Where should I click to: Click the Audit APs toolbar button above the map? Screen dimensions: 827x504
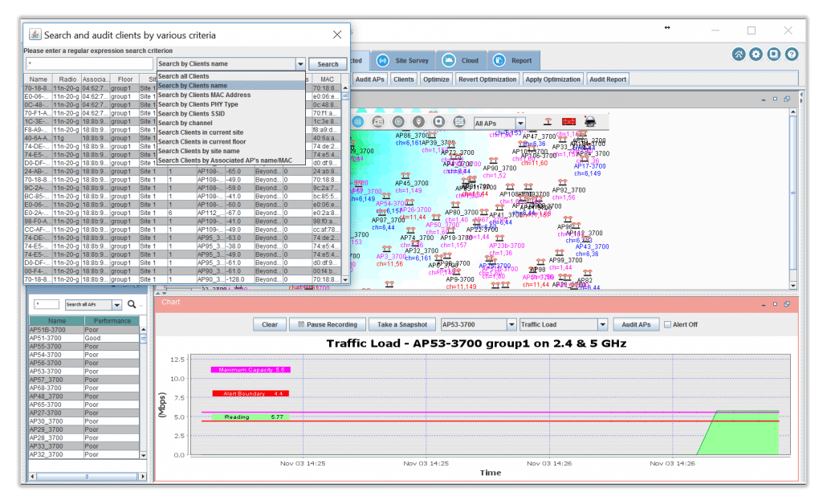pyautogui.click(x=369, y=79)
